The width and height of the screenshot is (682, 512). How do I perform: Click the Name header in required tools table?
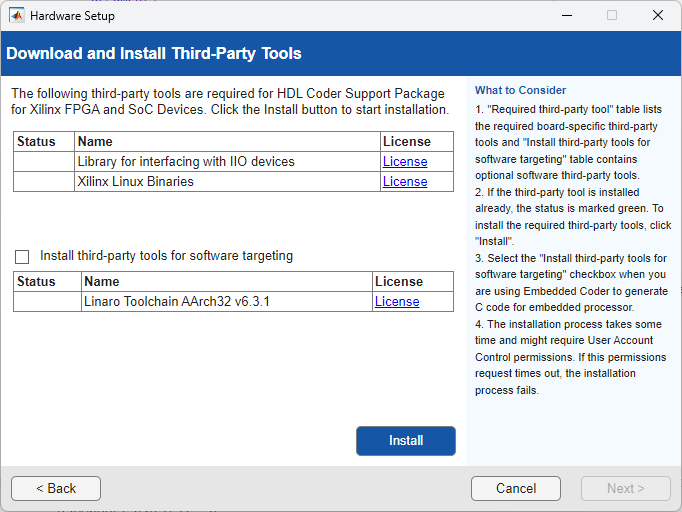pyautogui.click(x=95, y=142)
